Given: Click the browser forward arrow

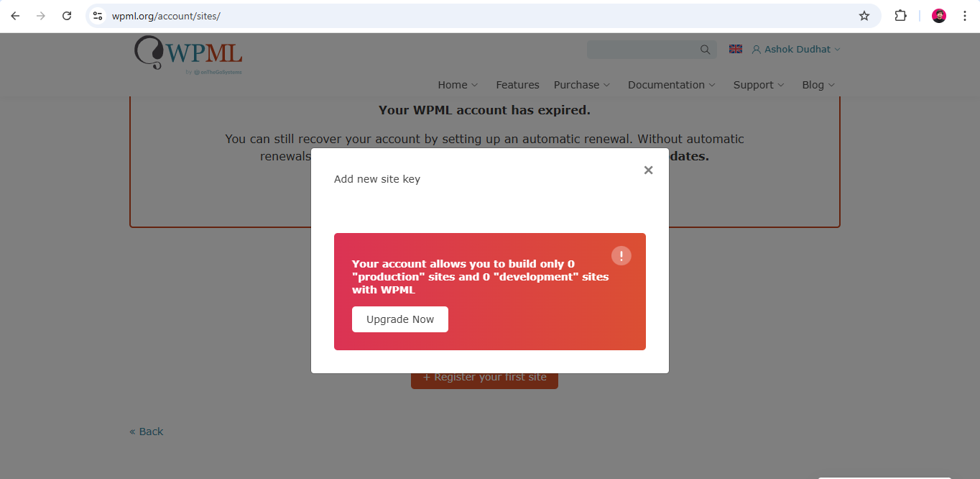Looking at the screenshot, I should pos(41,16).
